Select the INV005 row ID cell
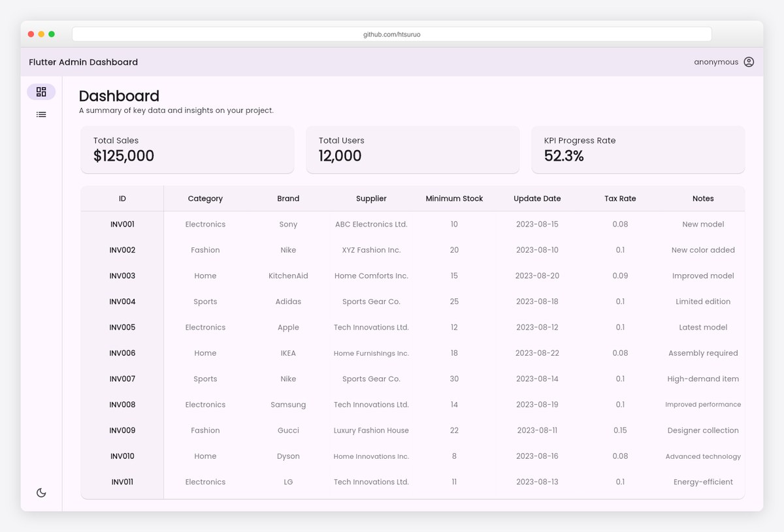The width and height of the screenshot is (784, 532). pyautogui.click(x=122, y=327)
